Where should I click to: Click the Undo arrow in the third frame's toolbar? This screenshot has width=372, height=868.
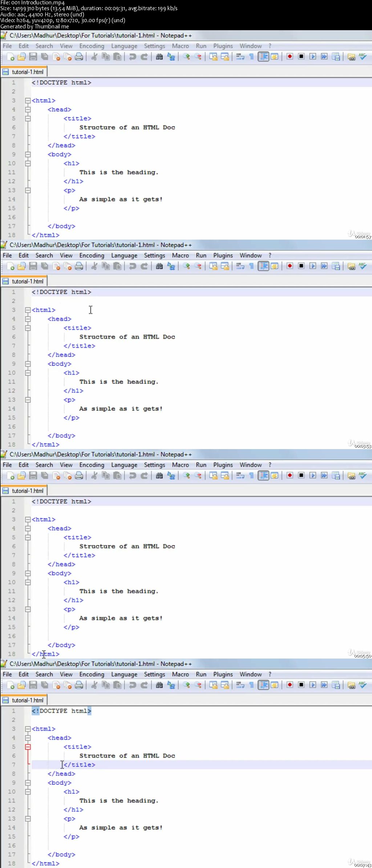coord(133,476)
